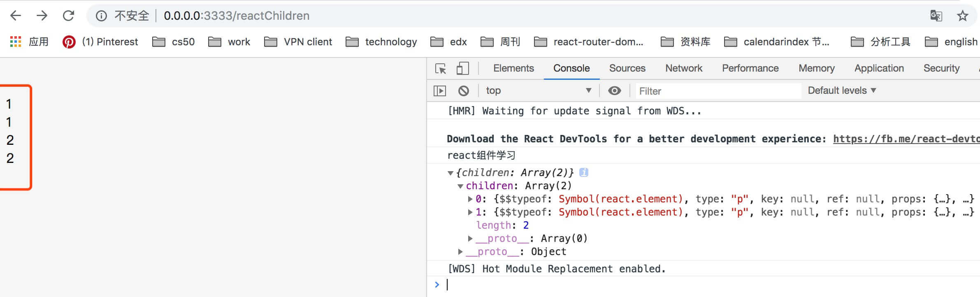The height and width of the screenshot is (297, 980).
Task: Switch to the Performance tab
Action: click(750, 68)
